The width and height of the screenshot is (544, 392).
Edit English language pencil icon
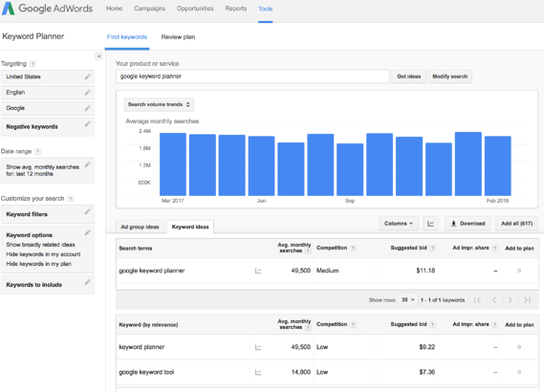coord(87,93)
